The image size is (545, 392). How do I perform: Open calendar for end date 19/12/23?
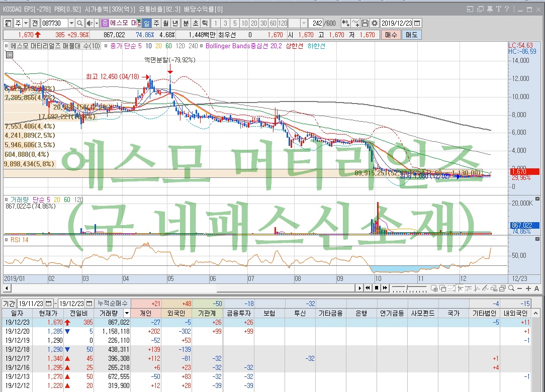pos(89,304)
